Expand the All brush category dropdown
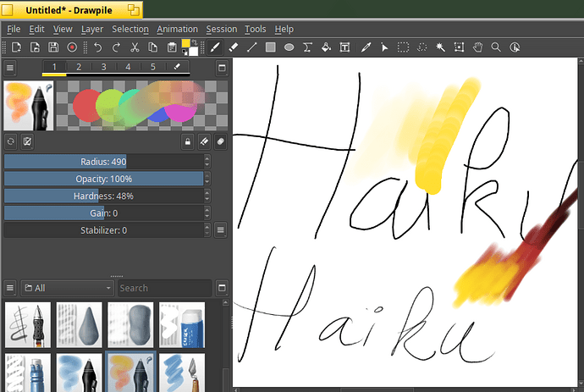This screenshot has height=392, width=584. point(68,288)
